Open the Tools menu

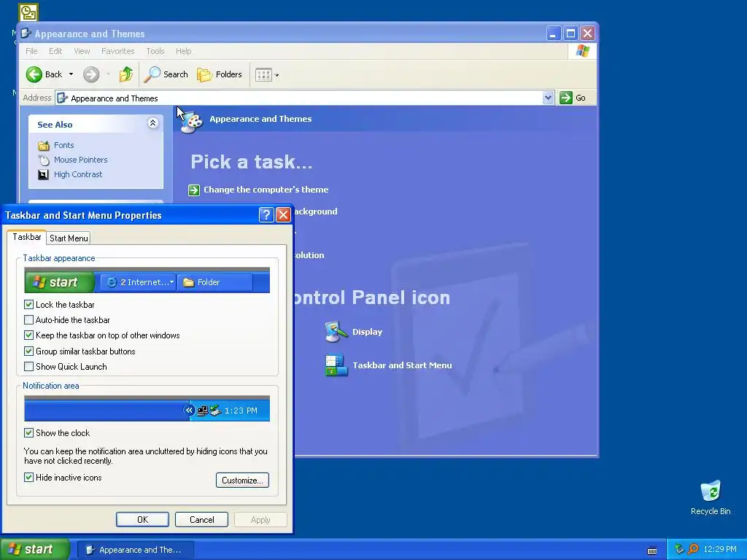pos(155,51)
